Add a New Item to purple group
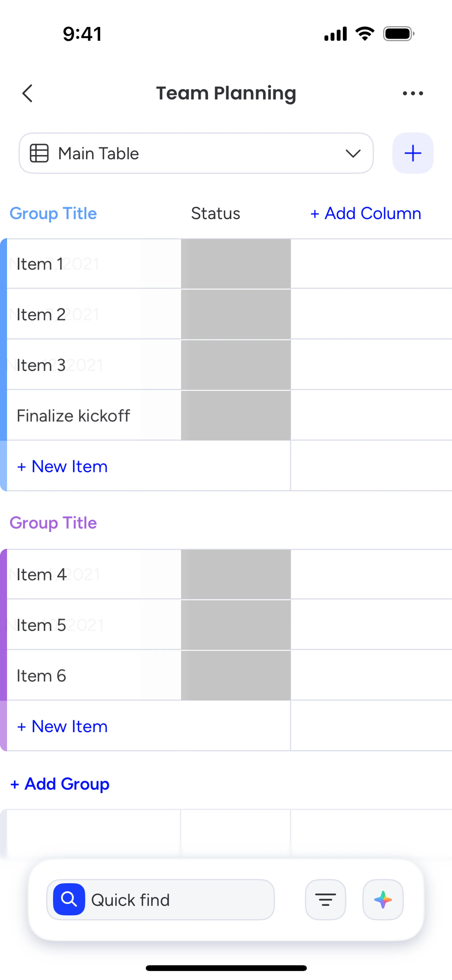 tap(62, 726)
